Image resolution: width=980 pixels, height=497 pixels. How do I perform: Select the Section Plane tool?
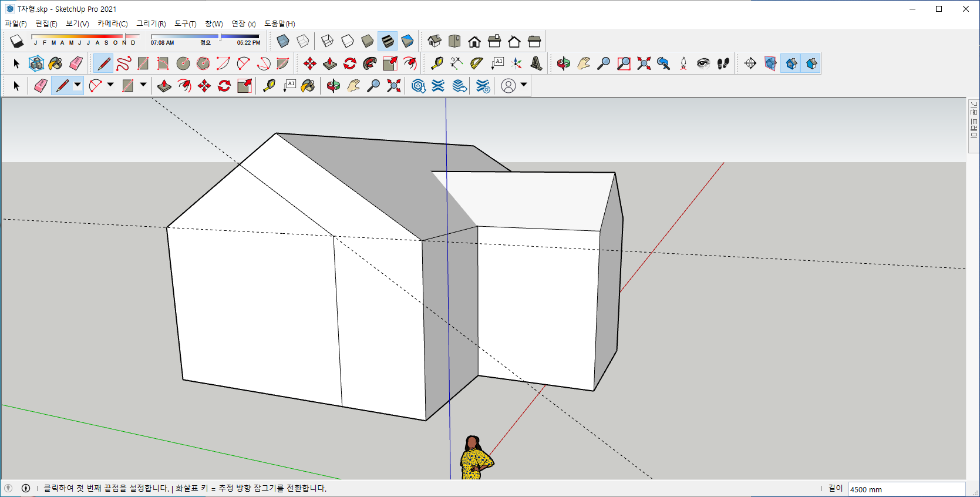pyautogui.click(x=750, y=63)
